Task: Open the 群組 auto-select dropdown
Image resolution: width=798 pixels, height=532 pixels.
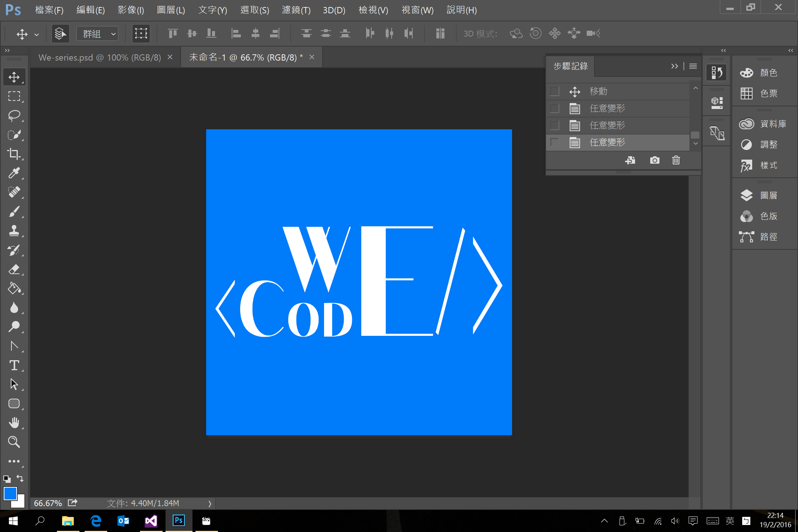Action: 98,34
